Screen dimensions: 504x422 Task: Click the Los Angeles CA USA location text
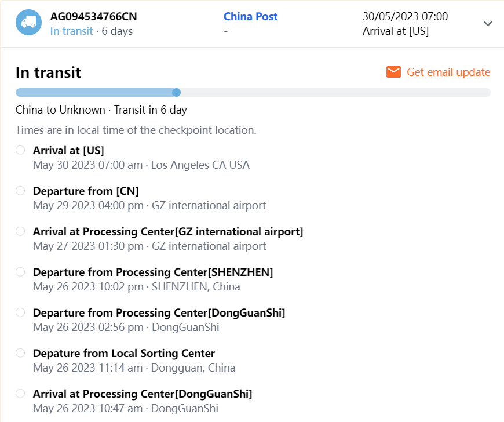tap(200, 165)
